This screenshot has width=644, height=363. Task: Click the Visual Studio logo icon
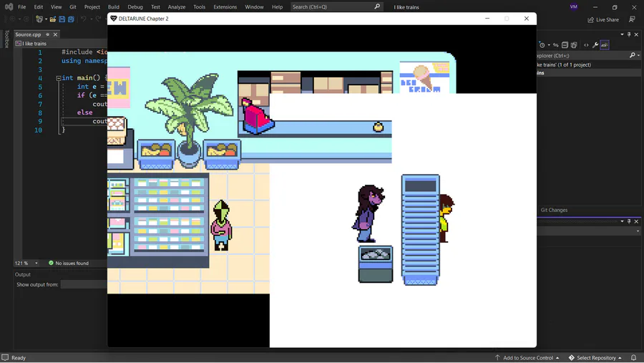coord(9,6)
